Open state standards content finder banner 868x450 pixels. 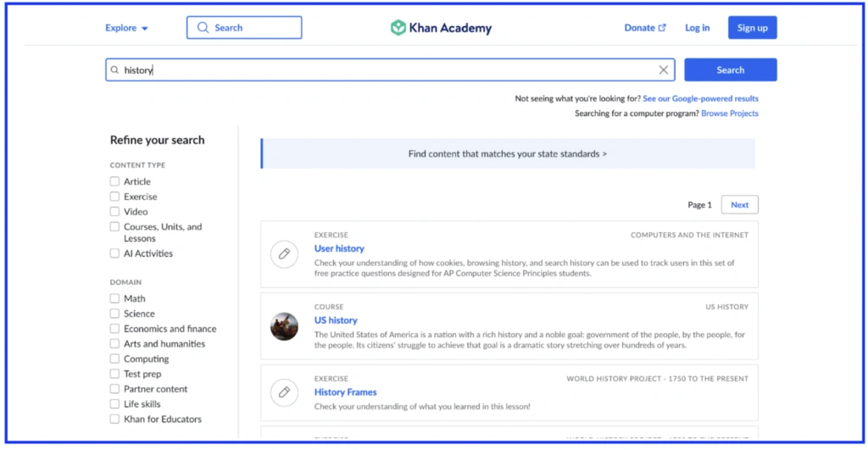coord(507,154)
